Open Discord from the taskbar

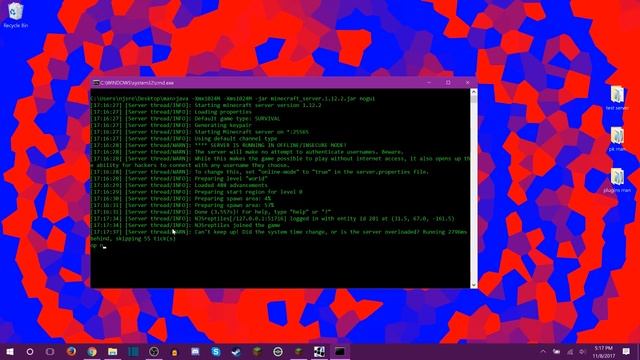pos(195,351)
